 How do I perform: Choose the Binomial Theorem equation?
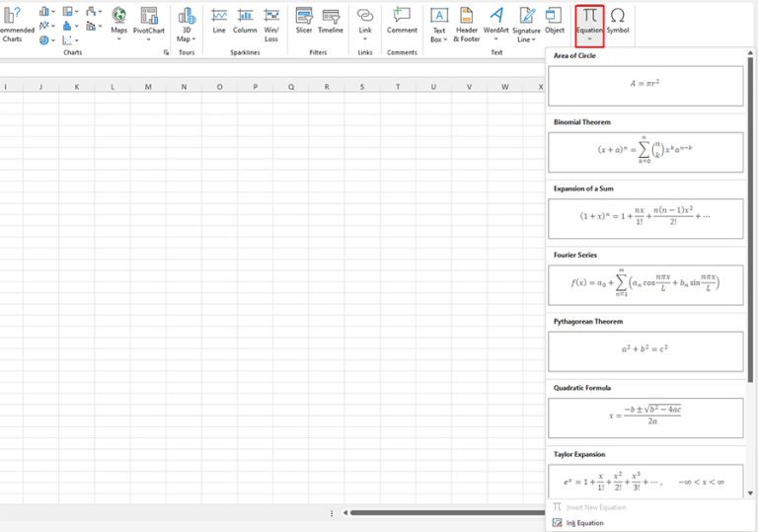pos(645,152)
